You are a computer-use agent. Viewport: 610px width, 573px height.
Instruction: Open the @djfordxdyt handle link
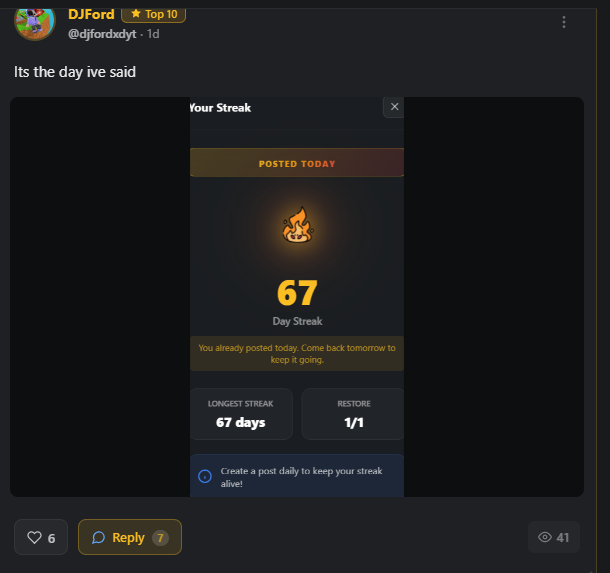[102, 34]
